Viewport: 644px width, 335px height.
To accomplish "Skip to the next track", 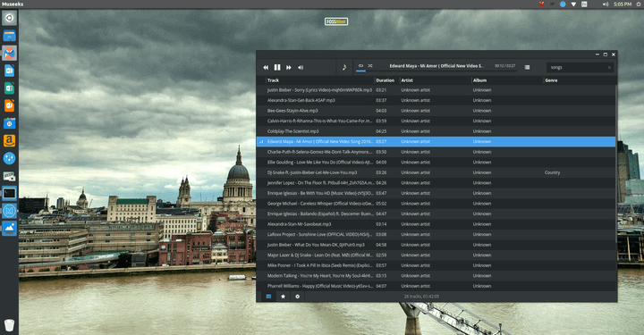I will pyautogui.click(x=289, y=67).
